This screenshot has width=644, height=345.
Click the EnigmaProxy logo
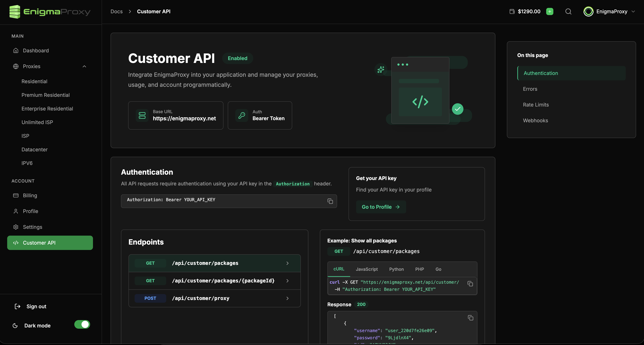[50, 12]
